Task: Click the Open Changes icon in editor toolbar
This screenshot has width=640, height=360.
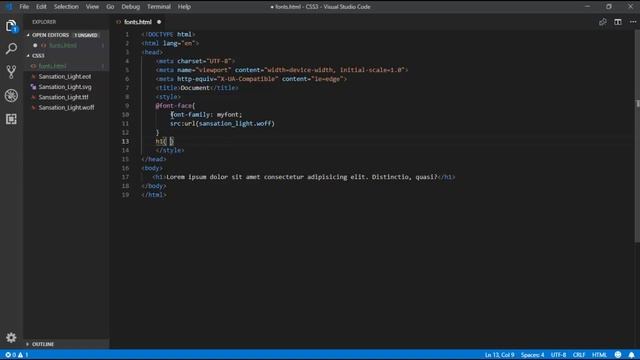Action: tap(602, 22)
